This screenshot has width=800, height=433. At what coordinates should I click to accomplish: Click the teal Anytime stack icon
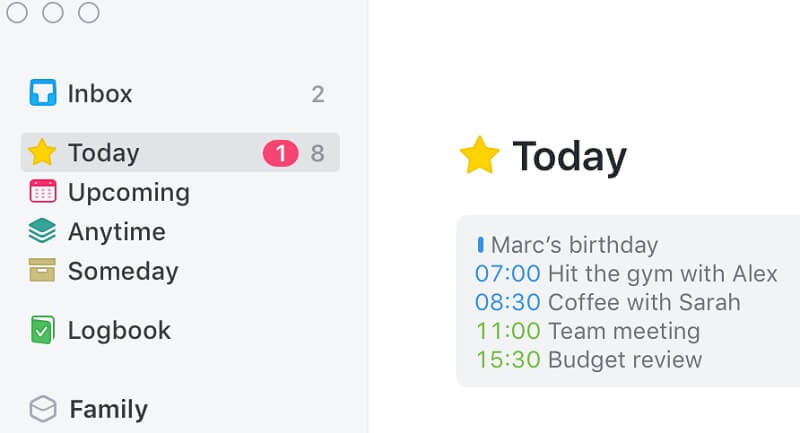[42, 232]
